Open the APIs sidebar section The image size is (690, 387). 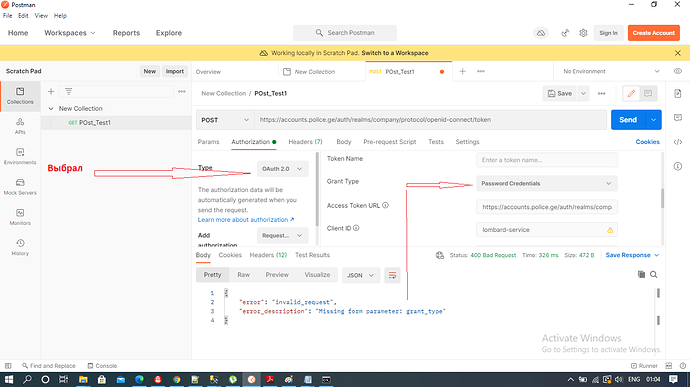pyautogui.click(x=20, y=126)
